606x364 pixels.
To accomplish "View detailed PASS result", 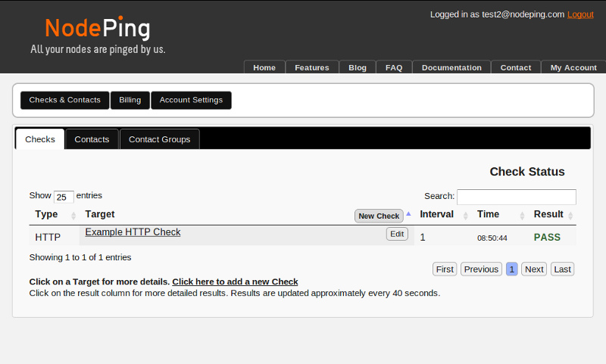I will pyautogui.click(x=547, y=237).
